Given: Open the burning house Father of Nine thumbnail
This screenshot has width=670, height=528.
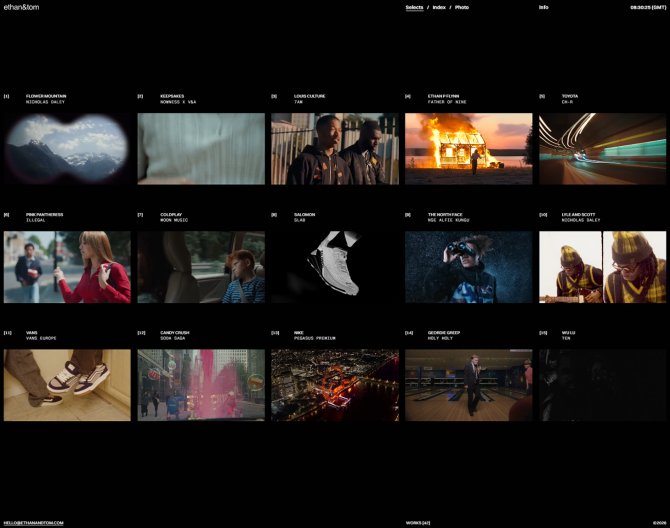Looking at the screenshot, I should click(x=468, y=148).
